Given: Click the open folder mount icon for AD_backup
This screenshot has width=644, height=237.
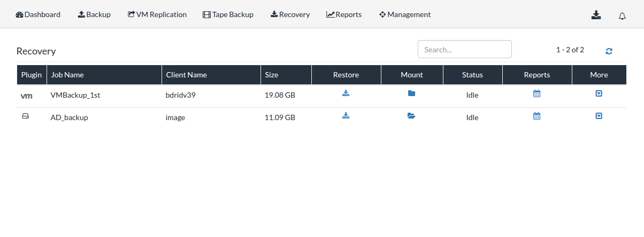Looking at the screenshot, I should (411, 116).
